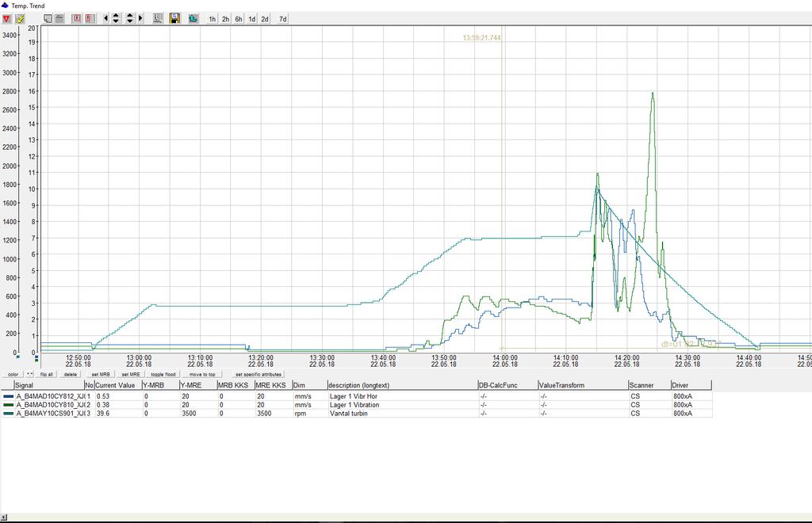Viewport: 812px width, 523px height.
Task: Click current value 0.53 cell
Action: pos(118,396)
